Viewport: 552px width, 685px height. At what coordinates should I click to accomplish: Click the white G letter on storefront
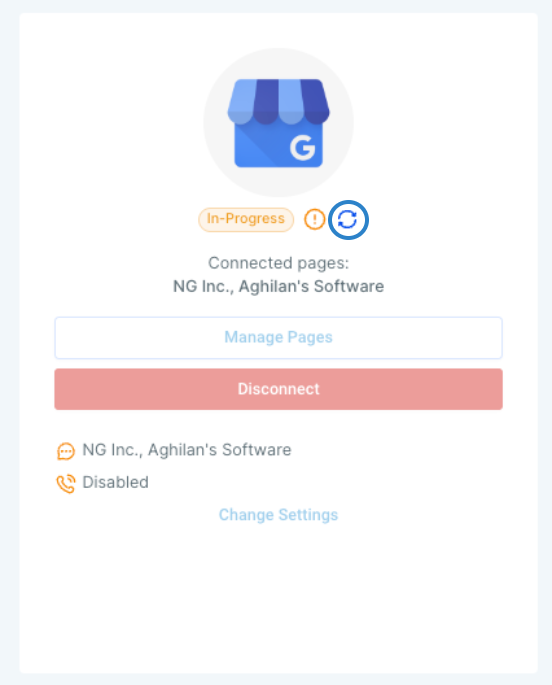click(302, 148)
